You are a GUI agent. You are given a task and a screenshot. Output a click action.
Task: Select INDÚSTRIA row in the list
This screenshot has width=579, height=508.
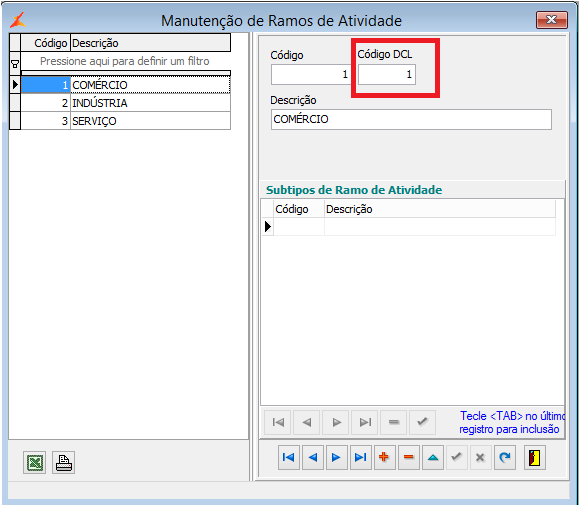(x=126, y=103)
